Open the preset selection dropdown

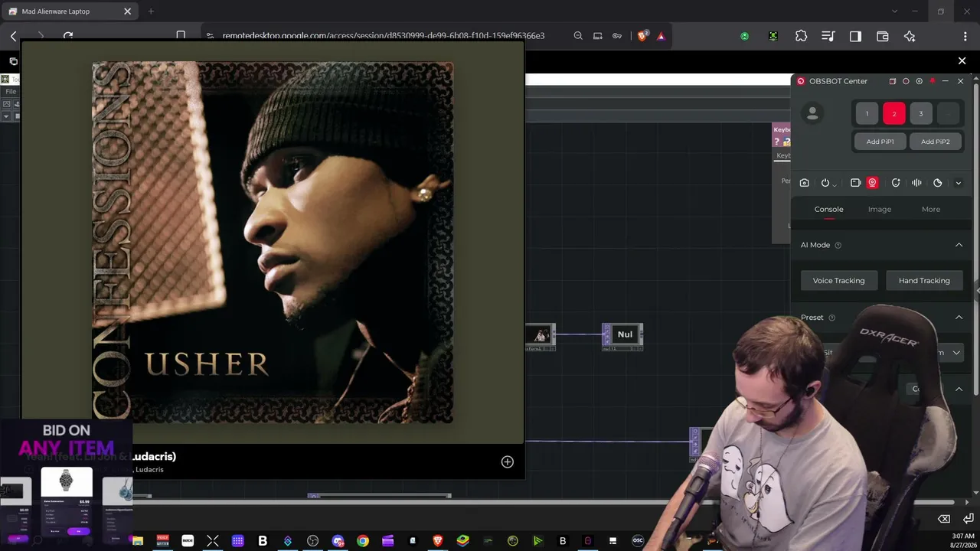click(956, 353)
